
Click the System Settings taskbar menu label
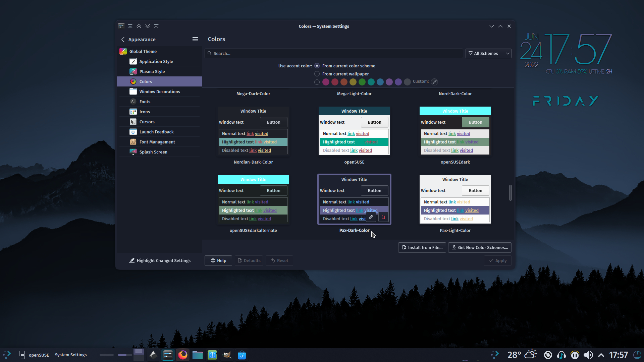pyautogui.click(x=71, y=355)
